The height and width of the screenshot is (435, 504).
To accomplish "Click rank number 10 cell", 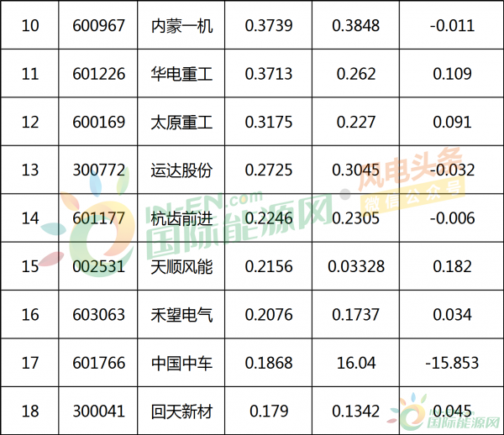I will click(30, 26).
